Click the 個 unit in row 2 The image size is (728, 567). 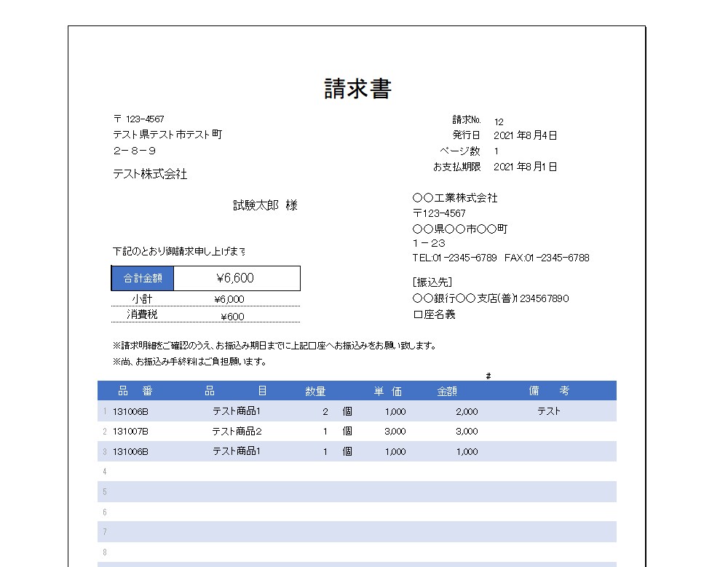(347, 432)
